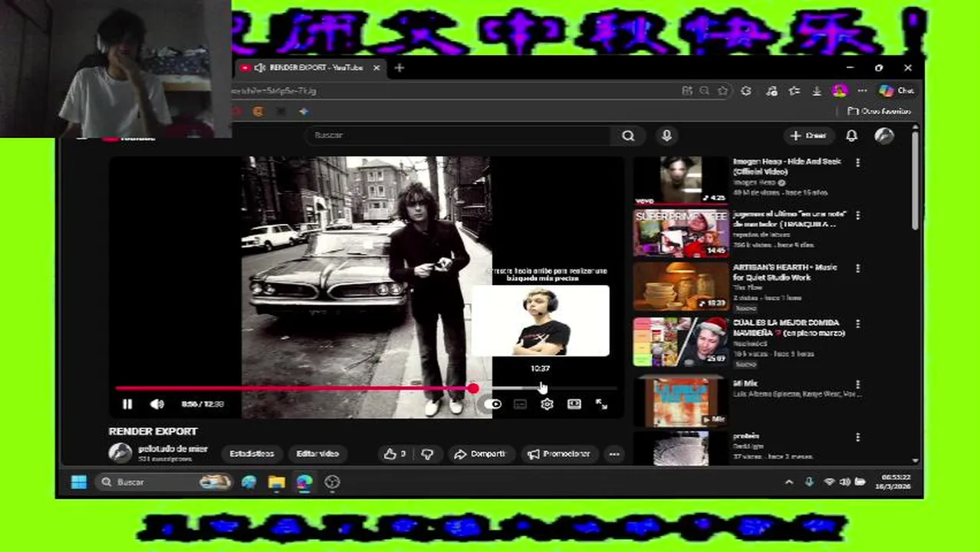980x552 pixels.
Task: Open the more actions menu below the video
Action: [x=613, y=454]
